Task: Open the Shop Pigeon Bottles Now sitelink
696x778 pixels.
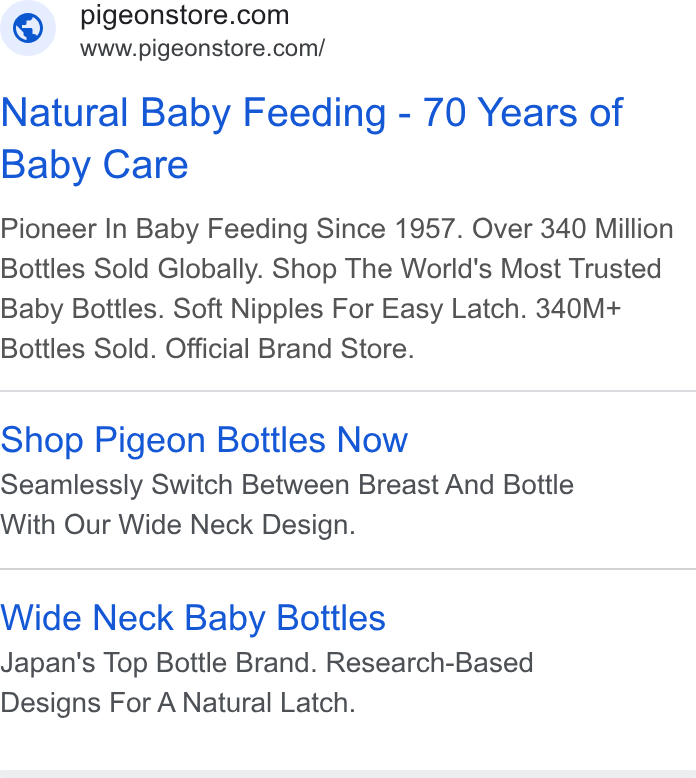Action: tap(204, 440)
